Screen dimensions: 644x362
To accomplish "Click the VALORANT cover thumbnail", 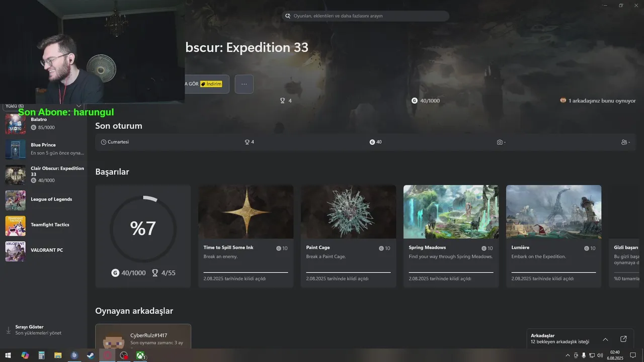I will (16, 251).
